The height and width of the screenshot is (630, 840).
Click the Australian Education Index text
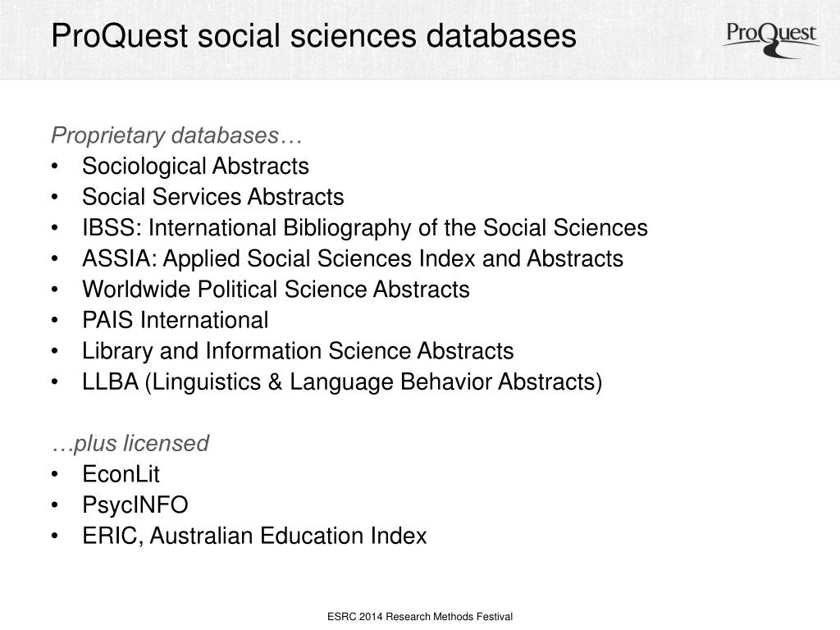pos(288,536)
